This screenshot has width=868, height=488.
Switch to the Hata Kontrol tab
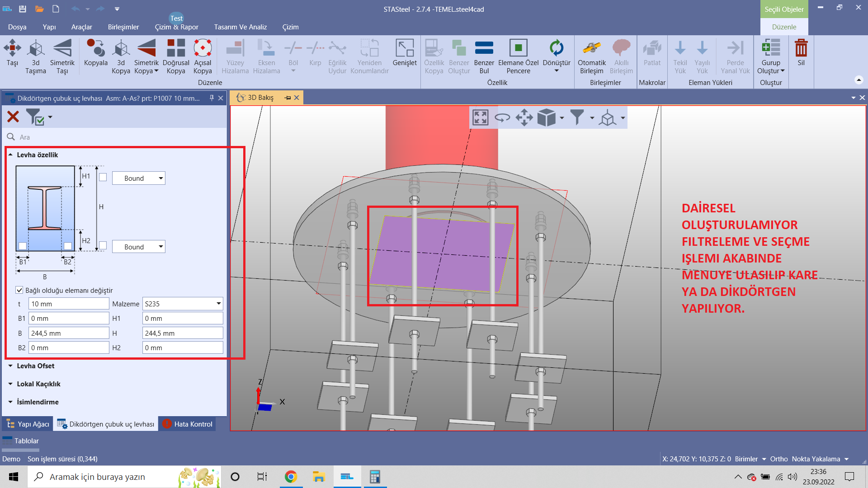(187, 424)
